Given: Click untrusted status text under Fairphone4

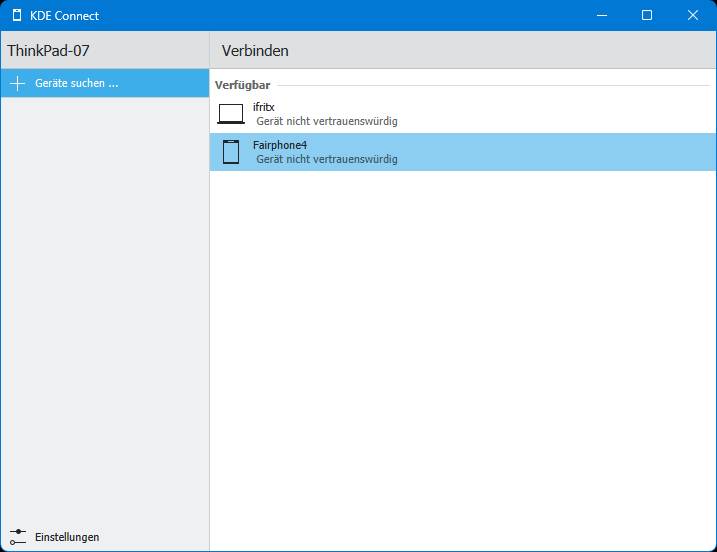Looking at the screenshot, I should pos(326,159).
